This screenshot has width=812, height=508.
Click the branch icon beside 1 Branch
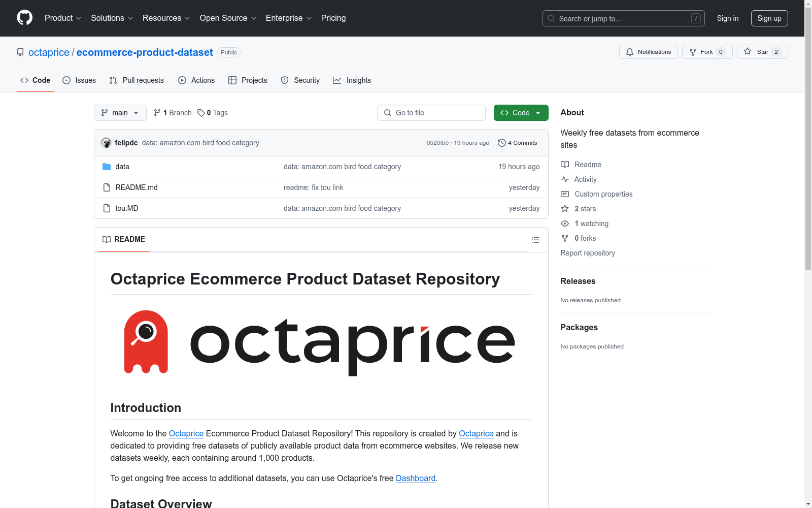pyautogui.click(x=157, y=113)
